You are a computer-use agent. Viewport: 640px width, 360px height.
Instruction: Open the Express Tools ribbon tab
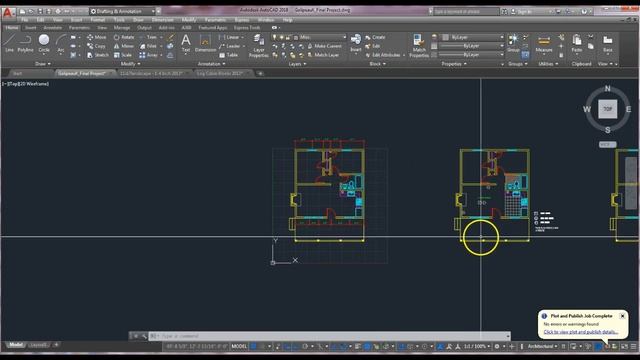pos(247,28)
